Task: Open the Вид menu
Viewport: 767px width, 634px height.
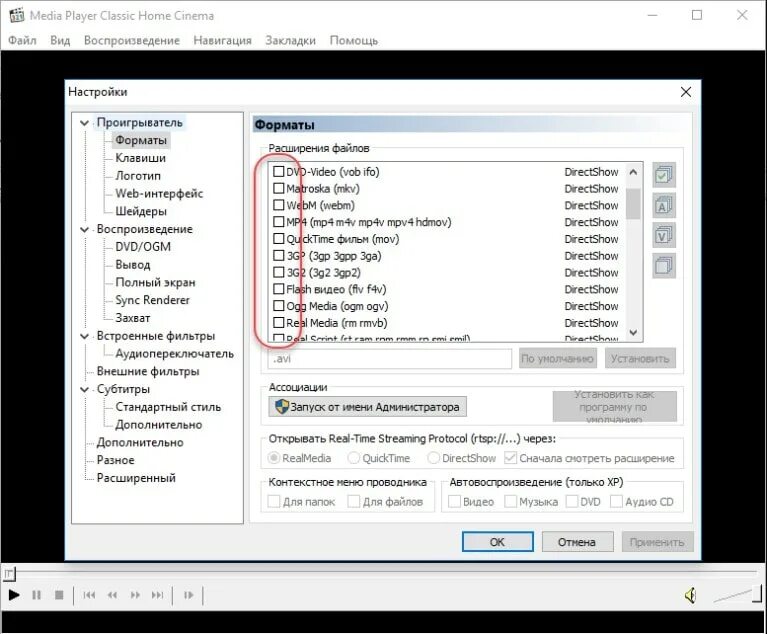Action: (60, 40)
